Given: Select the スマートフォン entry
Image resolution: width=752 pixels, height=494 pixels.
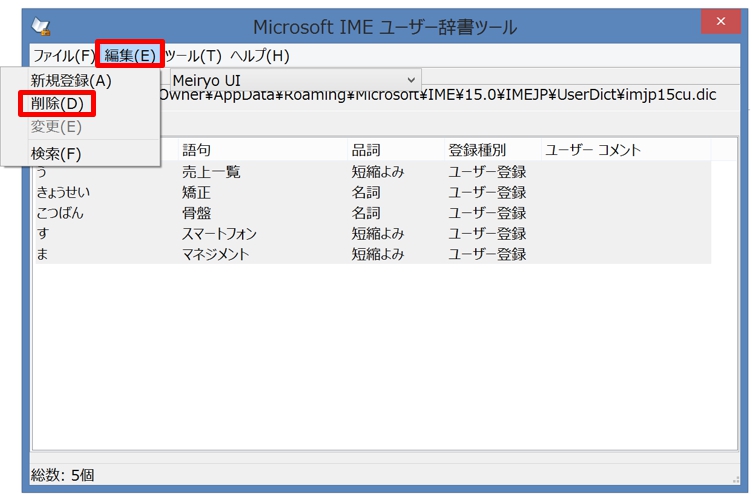Looking at the screenshot, I should point(219,234).
